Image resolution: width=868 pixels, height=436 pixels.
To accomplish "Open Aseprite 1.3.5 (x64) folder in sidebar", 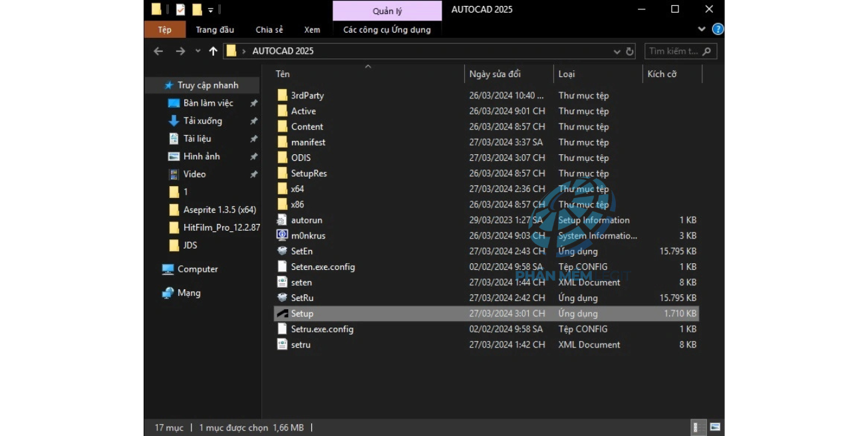I will [219, 209].
